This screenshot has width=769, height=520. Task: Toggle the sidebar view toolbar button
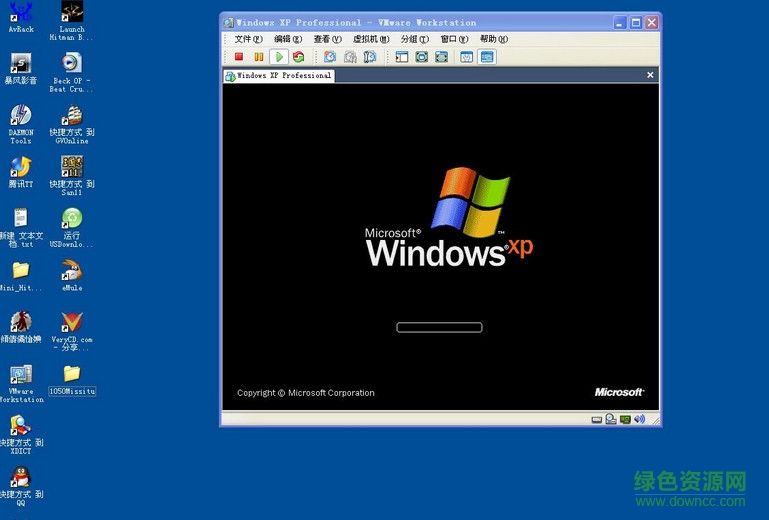(402, 57)
